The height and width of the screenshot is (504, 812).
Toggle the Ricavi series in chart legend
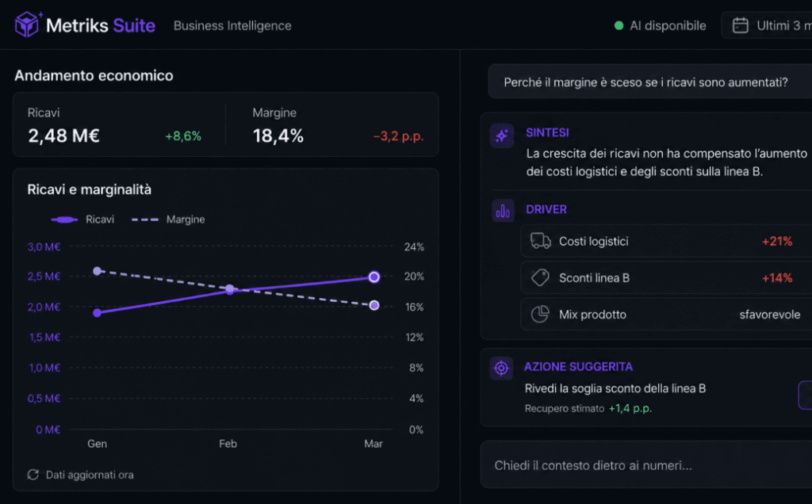point(82,220)
